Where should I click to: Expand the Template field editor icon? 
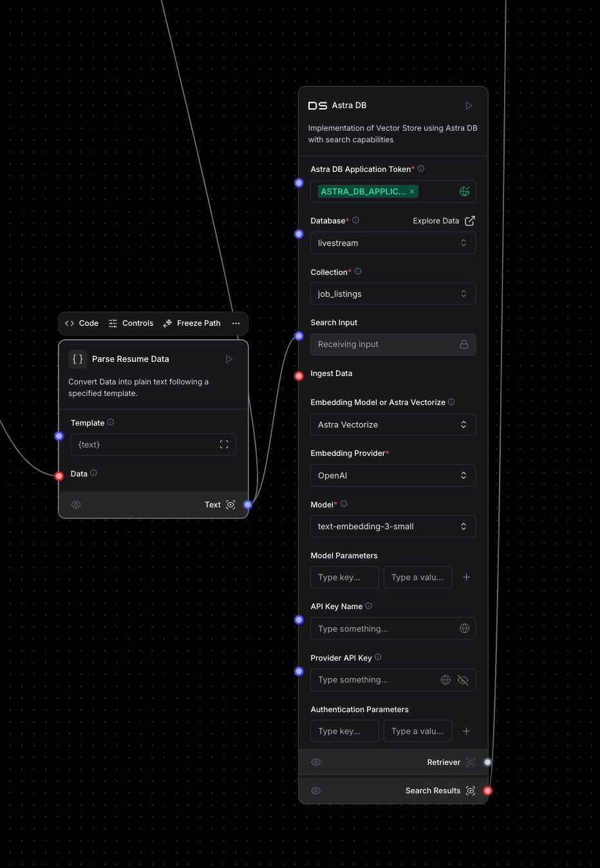[x=224, y=445]
